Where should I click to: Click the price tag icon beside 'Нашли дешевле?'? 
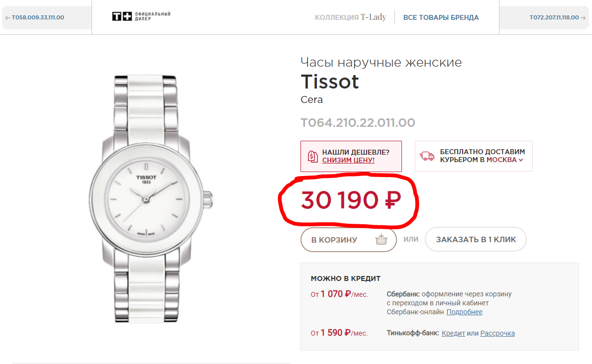pyautogui.click(x=313, y=156)
